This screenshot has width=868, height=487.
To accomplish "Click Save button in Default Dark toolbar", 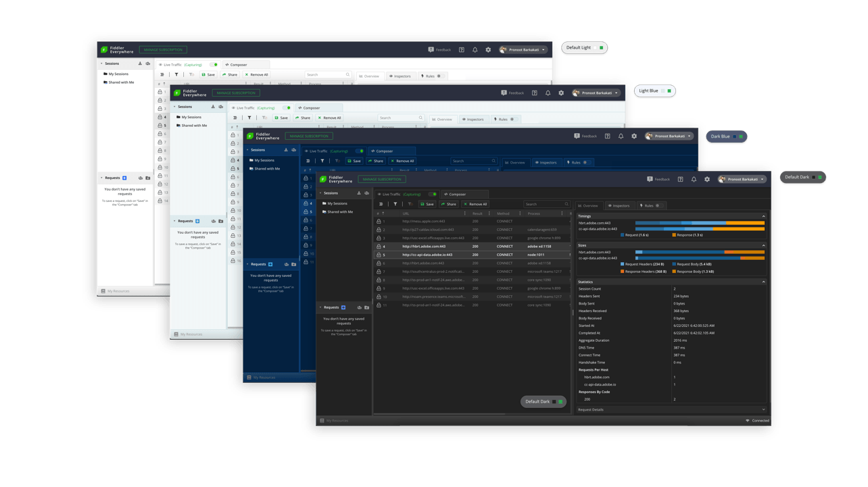I will tap(427, 204).
